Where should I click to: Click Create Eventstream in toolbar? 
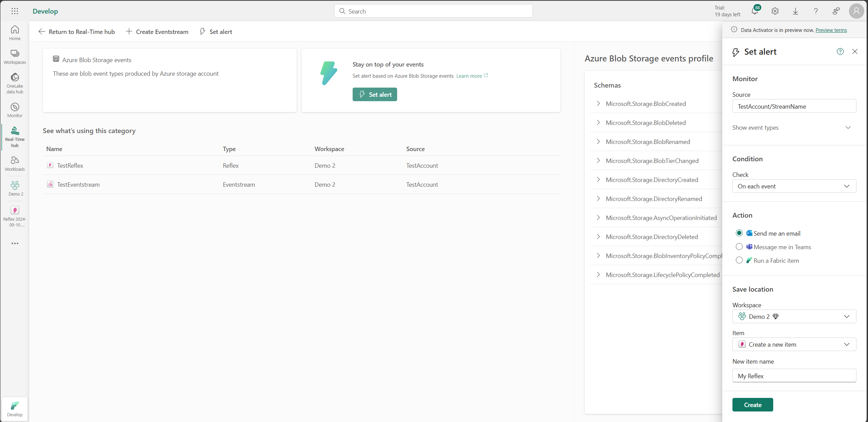[x=157, y=32]
